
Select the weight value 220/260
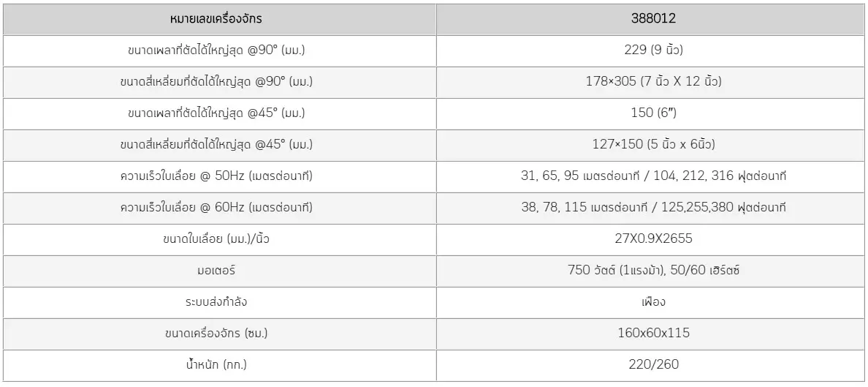click(x=653, y=365)
